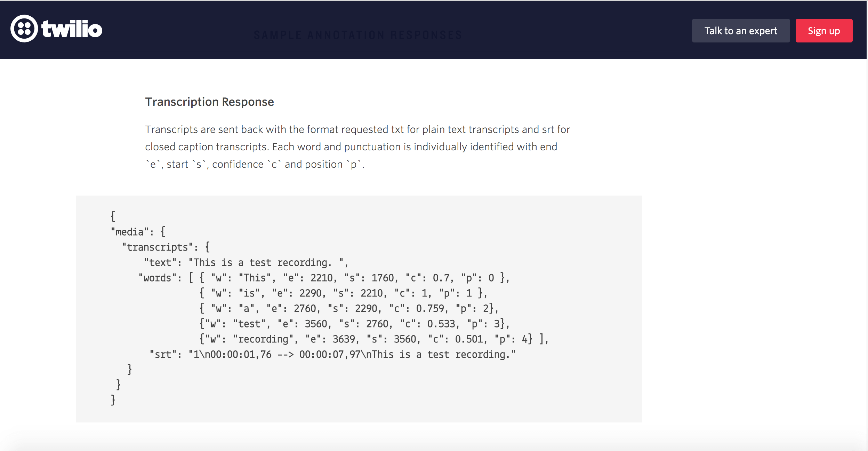Click the "is" word entry line

pyautogui.click(x=344, y=293)
